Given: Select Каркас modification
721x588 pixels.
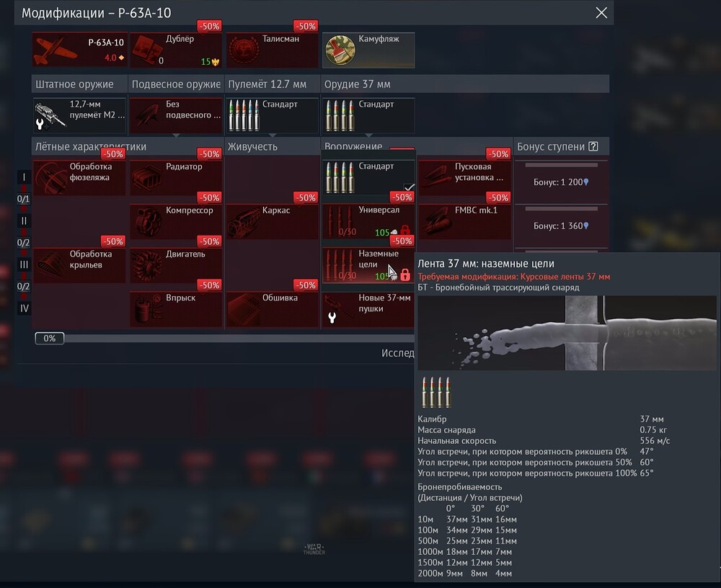Looking at the screenshot, I should pyautogui.click(x=273, y=221).
